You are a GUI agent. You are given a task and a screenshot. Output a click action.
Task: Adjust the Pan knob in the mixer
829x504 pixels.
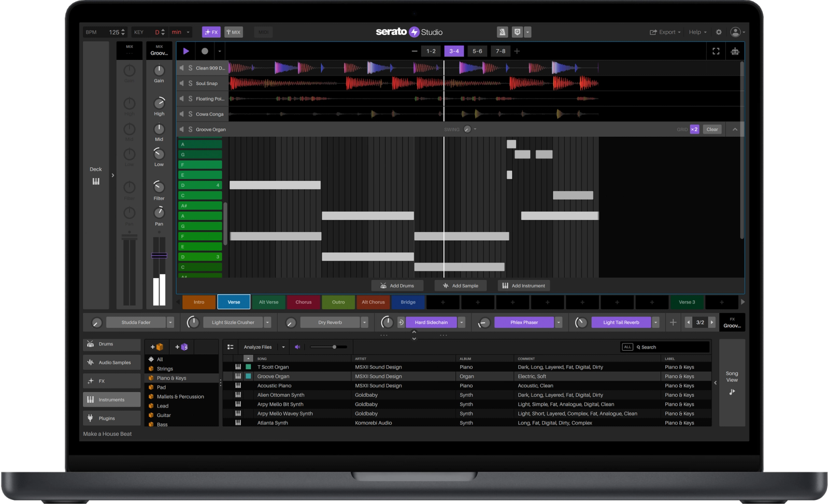pos(159,213)
